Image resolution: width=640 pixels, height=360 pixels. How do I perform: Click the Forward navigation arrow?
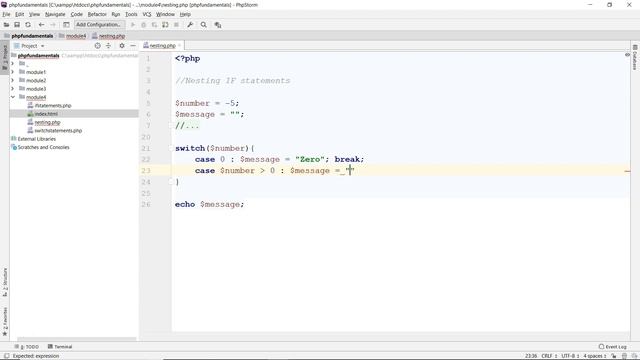[x=53, y=25]
